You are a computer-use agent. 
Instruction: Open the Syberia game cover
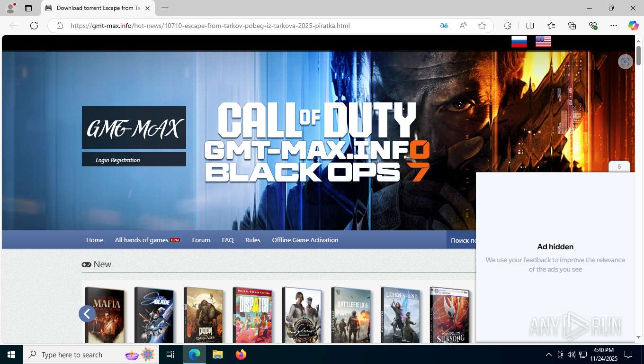click(302, 315)
